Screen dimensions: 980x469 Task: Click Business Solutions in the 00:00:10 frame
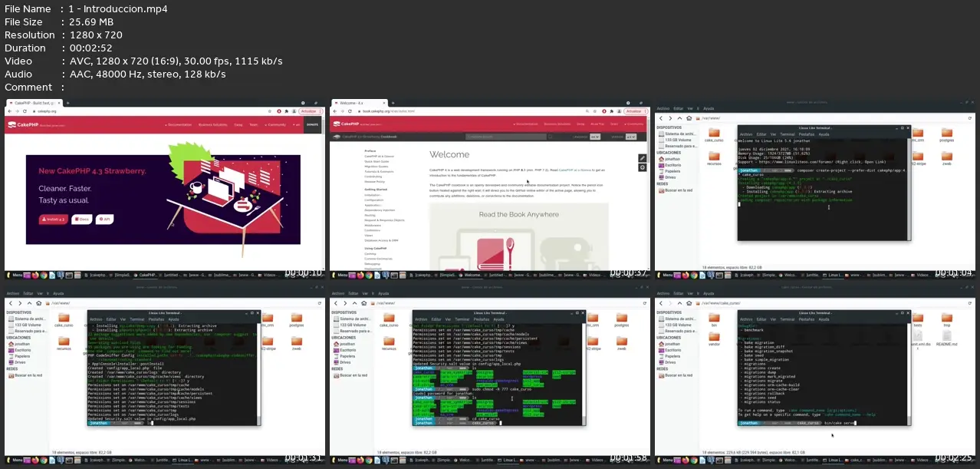(212, 124)
